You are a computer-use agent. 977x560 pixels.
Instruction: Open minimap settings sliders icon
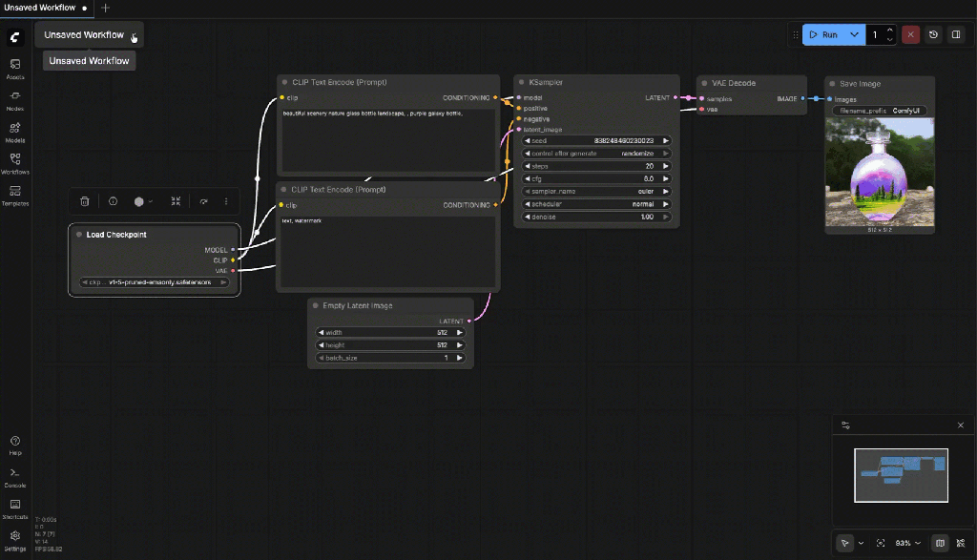click(x=845, y=425)
